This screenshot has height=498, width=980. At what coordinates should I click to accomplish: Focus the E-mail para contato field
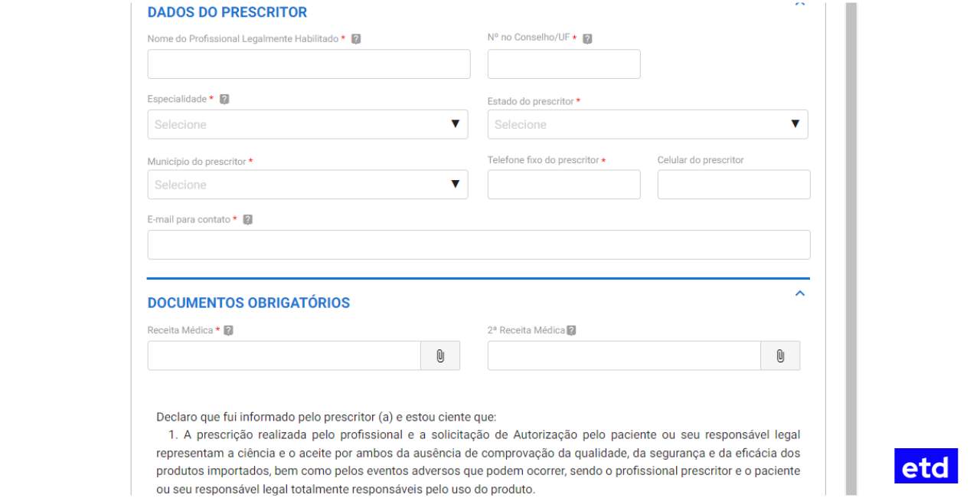(x=479, y=245)
